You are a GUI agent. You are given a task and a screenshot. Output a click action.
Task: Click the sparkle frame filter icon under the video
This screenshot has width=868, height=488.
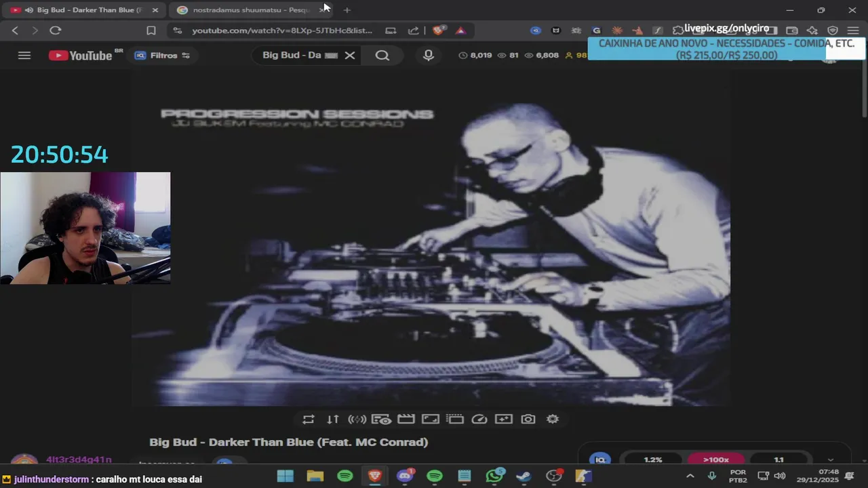click(x=504, y=420)
